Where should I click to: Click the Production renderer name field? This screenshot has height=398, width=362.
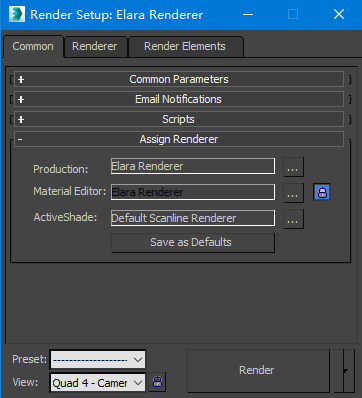point(193,166)
